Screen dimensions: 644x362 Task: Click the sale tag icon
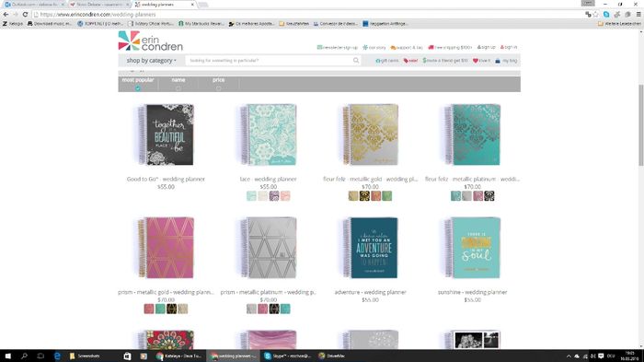(x=406, y=61)
